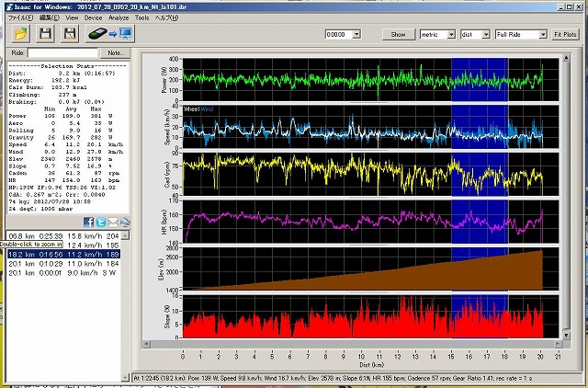Share ride on Facebook
Image resolution: width=588 pixels, height=388 pixels.
[88, 223]
